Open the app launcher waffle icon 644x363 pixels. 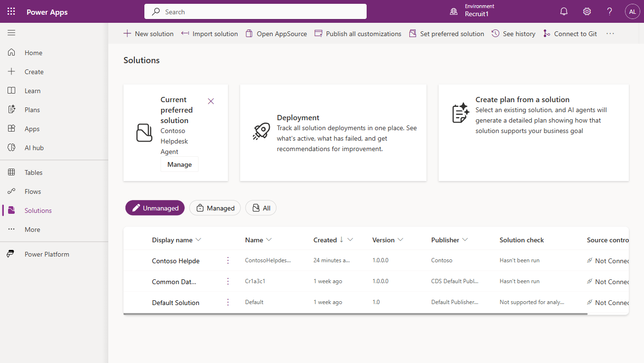click(x=11, y=11)
